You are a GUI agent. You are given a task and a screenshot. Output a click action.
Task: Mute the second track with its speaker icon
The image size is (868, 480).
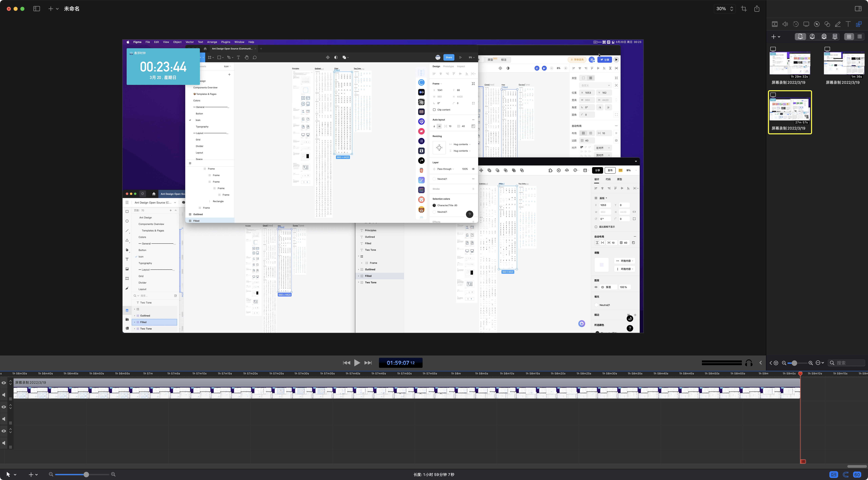pos(4,419)
